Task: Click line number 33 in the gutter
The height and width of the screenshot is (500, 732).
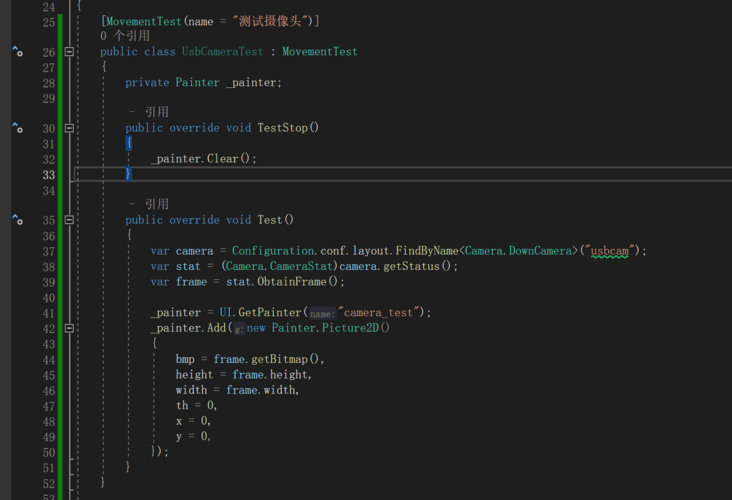Action: pyautogui.click(x=48, y=174)
